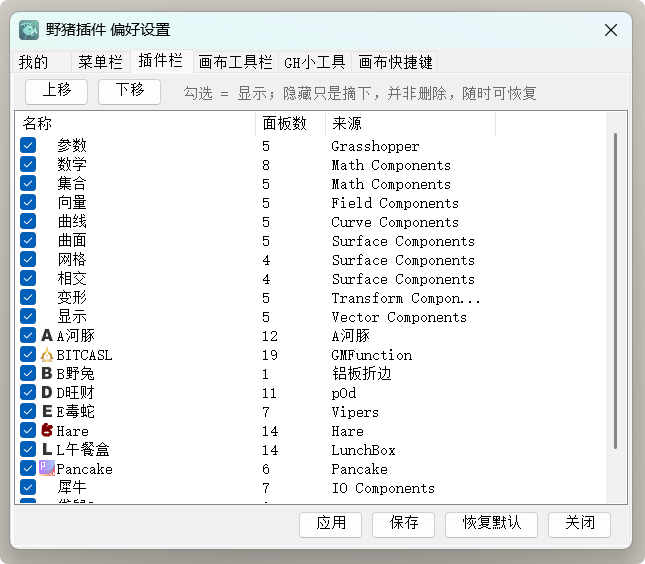Switch to the 我的 tab
This screenshot has height=564, width=645.
[42, 62]
